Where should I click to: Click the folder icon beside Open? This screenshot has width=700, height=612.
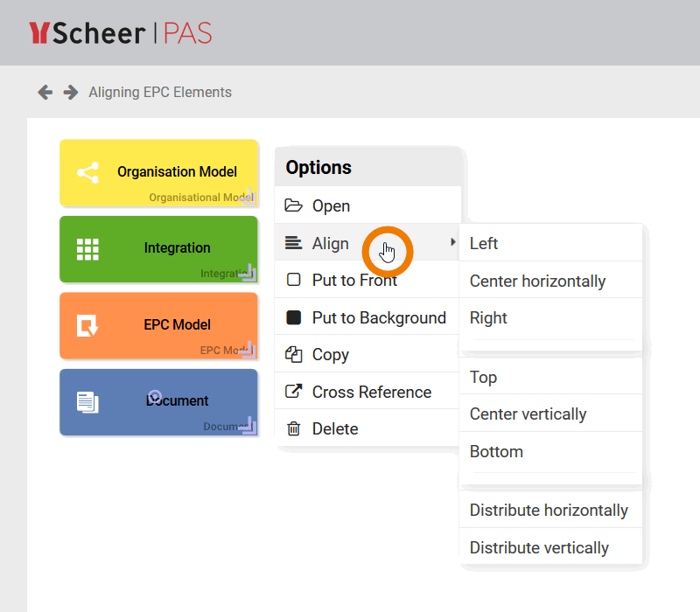pos(294,206)
